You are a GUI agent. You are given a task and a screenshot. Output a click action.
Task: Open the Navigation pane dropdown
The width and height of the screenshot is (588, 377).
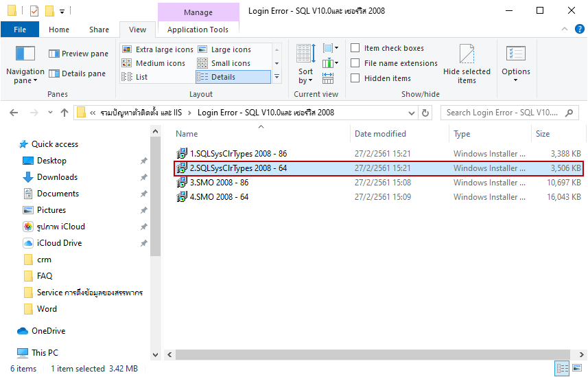click(25, 65)
